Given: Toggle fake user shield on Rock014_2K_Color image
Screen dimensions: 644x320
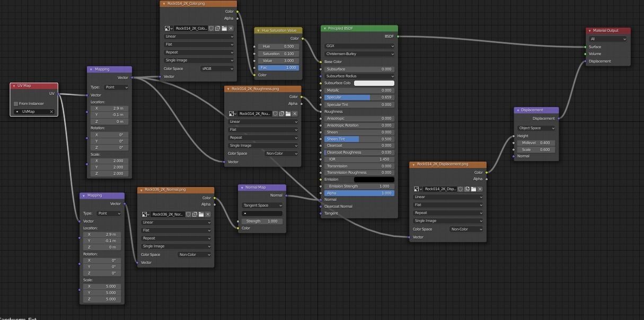Looking at the screenshot, I should 211,28.
